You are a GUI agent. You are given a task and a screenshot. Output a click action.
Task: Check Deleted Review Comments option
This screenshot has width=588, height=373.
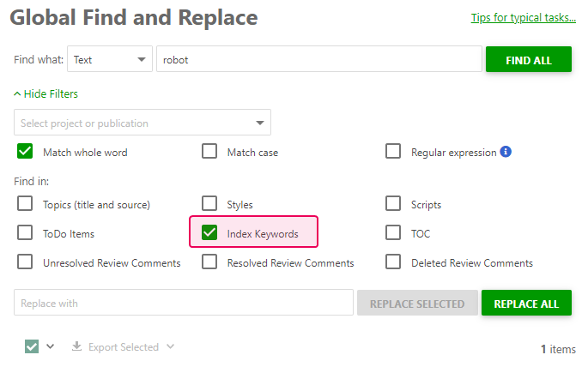pyautogui.click(x=393, y=262)
